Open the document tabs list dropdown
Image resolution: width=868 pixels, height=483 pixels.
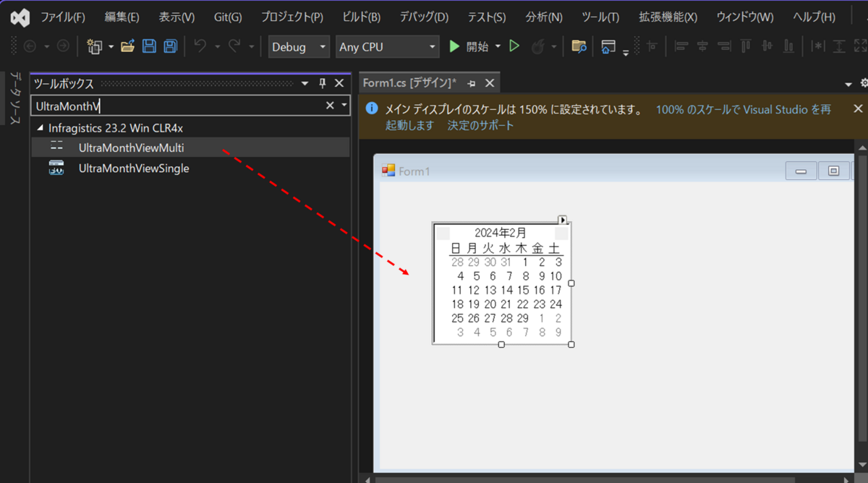click(x=847, y=85)
